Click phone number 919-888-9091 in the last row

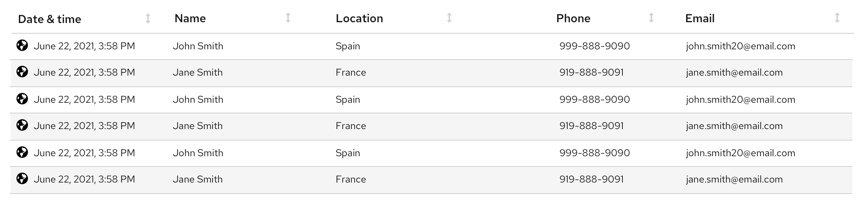[591, 179]
